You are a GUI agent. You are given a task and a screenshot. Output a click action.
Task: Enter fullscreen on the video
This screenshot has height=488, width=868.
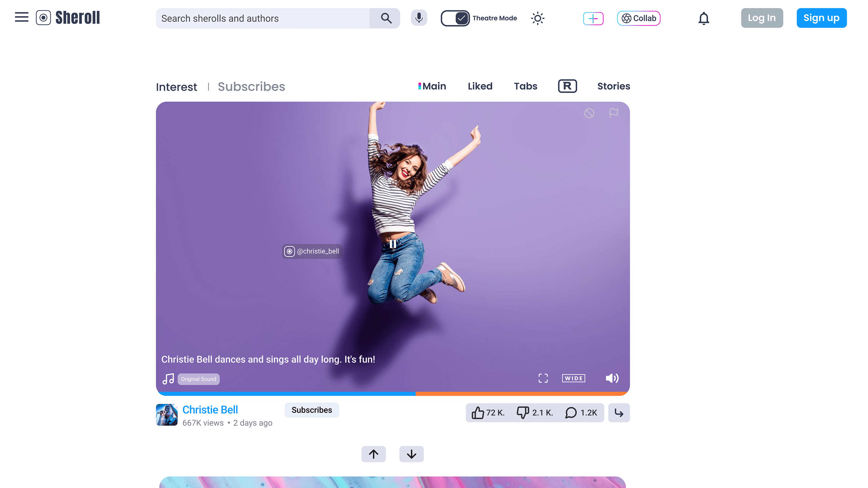pyautogui.click(x=543, y=378)
